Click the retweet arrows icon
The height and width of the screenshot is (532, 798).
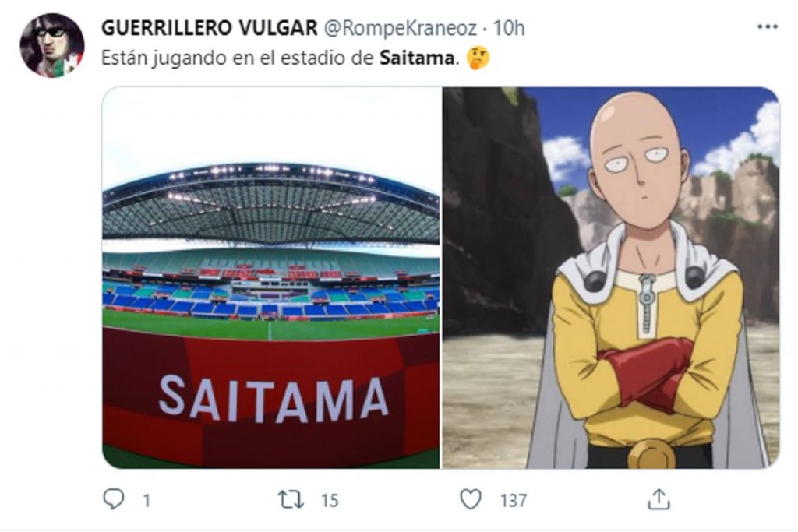click(x=291, y=500)
